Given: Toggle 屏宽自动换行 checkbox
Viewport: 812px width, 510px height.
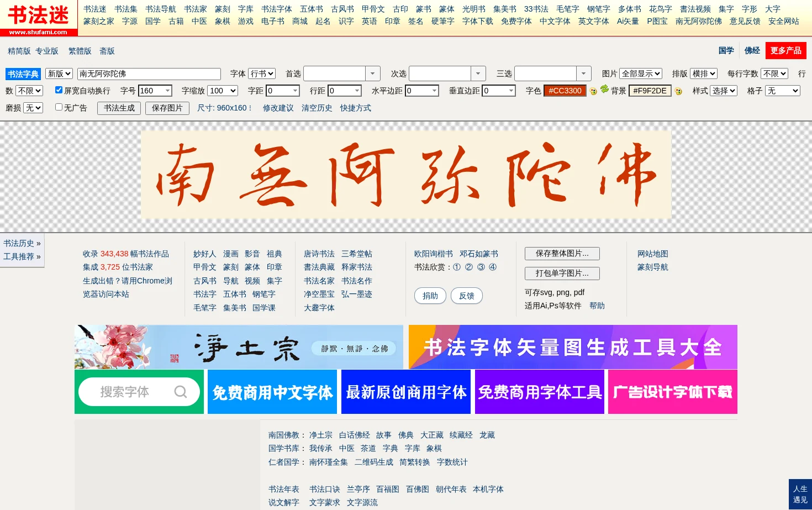Looking at the screenshot, I should pyautogui.click(x=59, y=90).
